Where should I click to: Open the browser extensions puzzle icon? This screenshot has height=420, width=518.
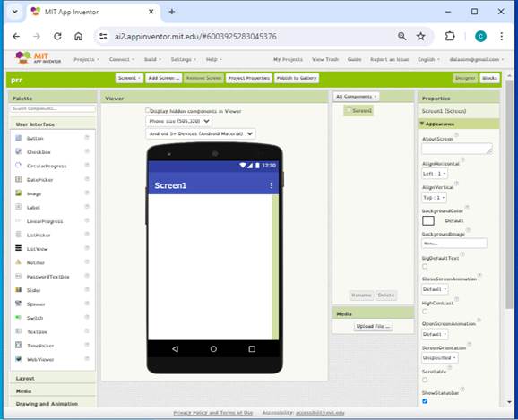[x=450, y=37]
